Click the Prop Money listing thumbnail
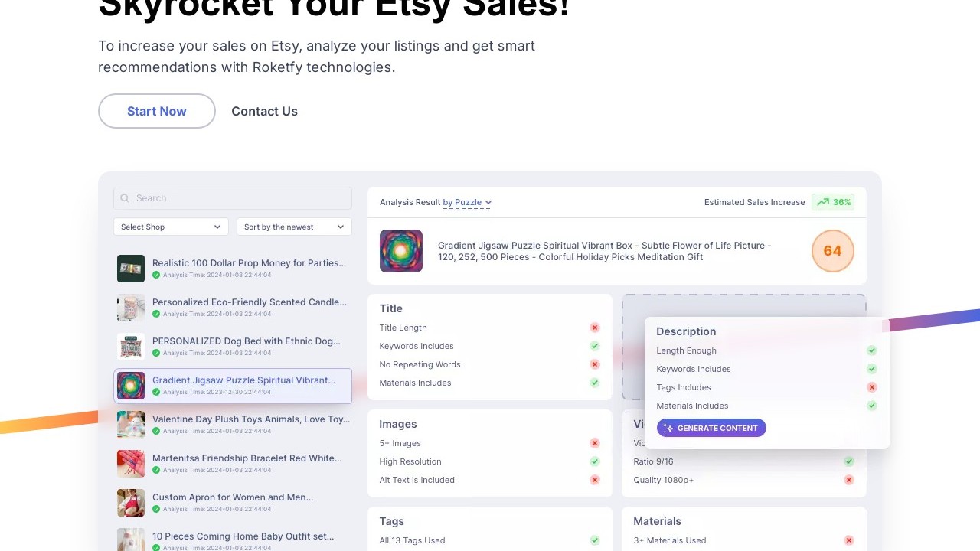 131,269
